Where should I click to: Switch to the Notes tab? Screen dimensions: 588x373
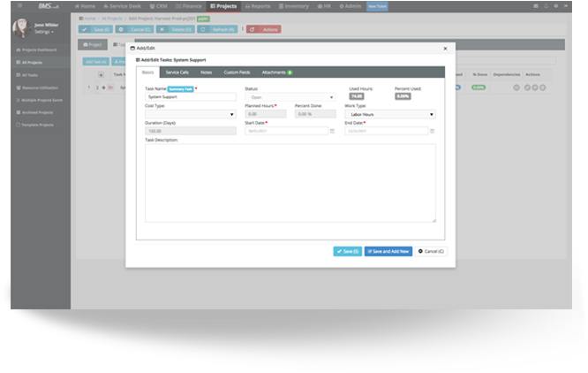pos(206,72)
